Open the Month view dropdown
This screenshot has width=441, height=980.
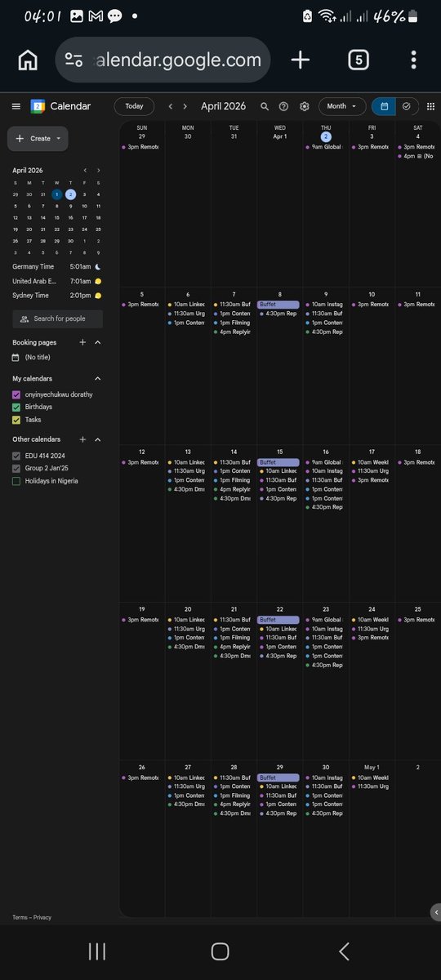[342, 106]
